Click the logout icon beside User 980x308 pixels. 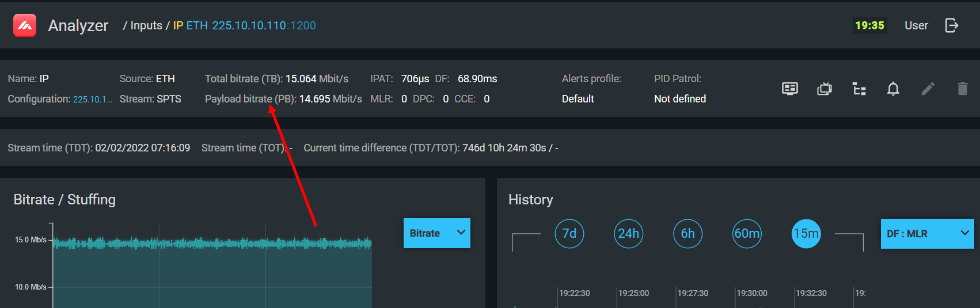pyautogui.click(x=951, y=25)
